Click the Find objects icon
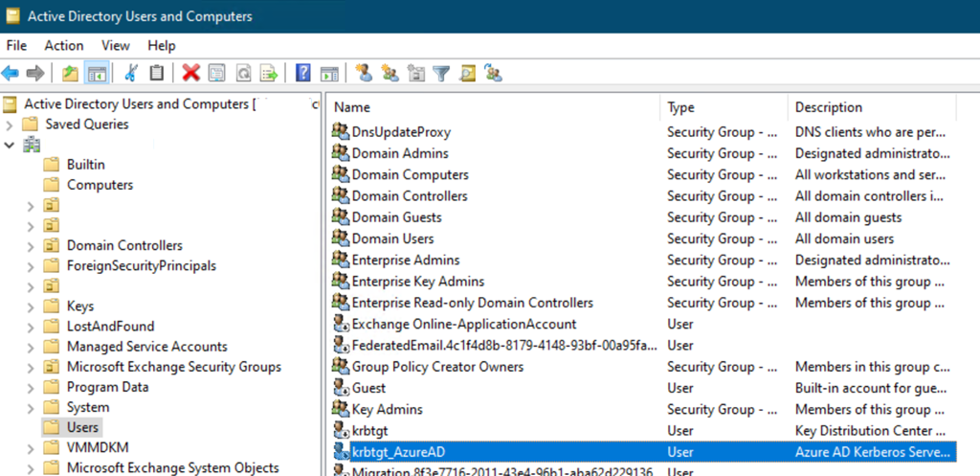Viewport: 980px width, 476px height. (x=467, y=73)
